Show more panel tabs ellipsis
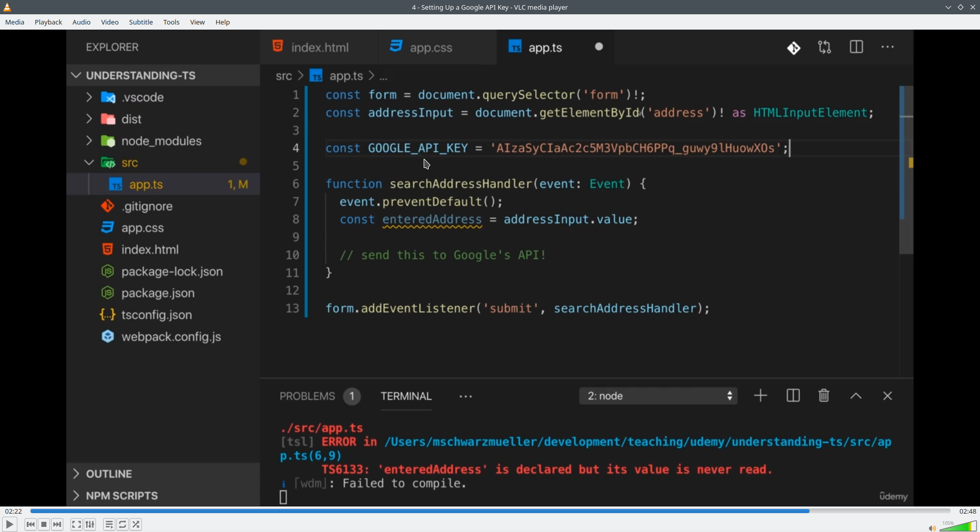Image resolution: width=980 pixels, height=532 pixels. pos(465,397)
